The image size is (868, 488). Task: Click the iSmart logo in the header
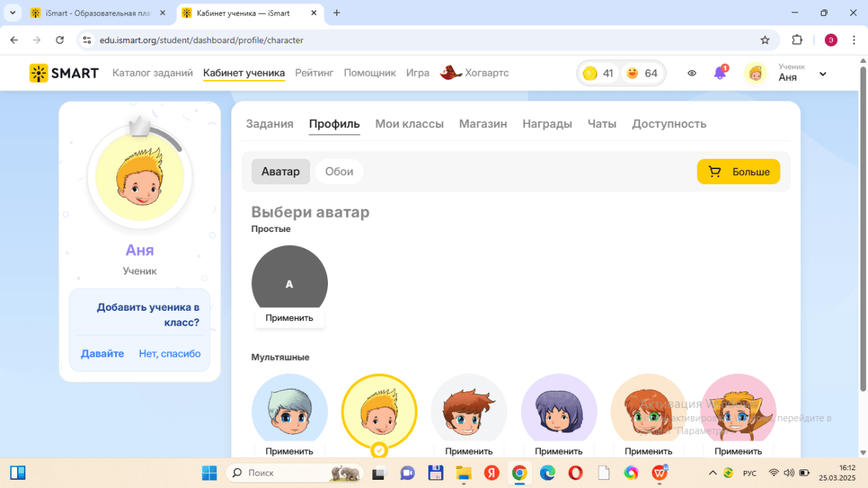tap(64, 73)
